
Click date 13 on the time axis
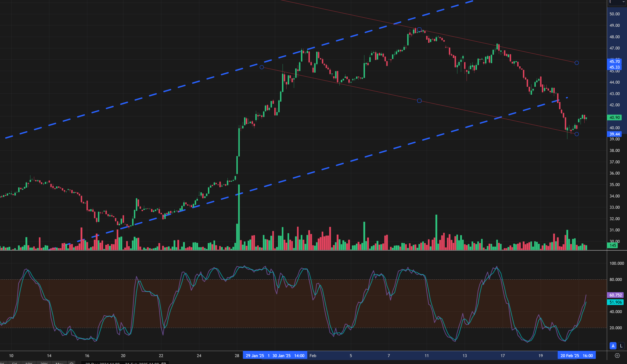pyautogui.click(x=465, y=355)
